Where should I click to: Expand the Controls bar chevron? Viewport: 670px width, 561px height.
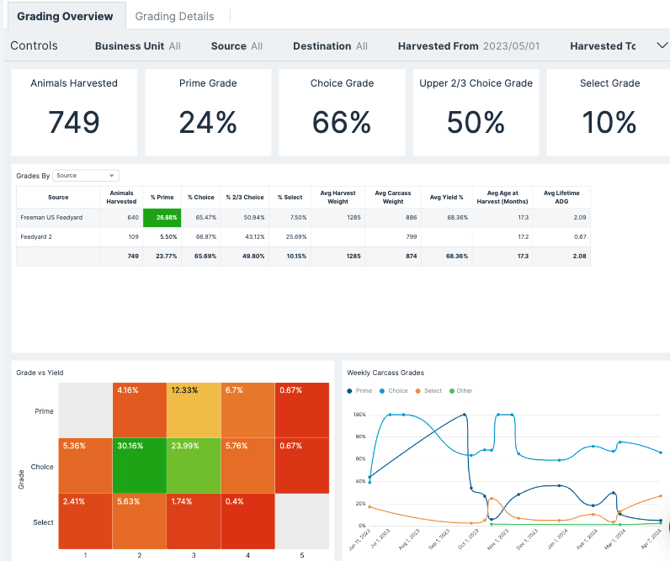coord(661,46)
